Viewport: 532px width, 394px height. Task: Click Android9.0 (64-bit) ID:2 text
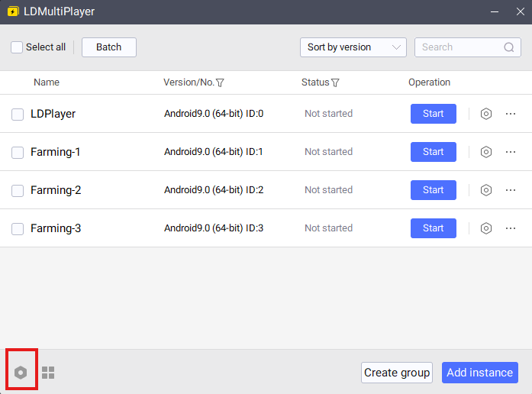pos(214,190)
